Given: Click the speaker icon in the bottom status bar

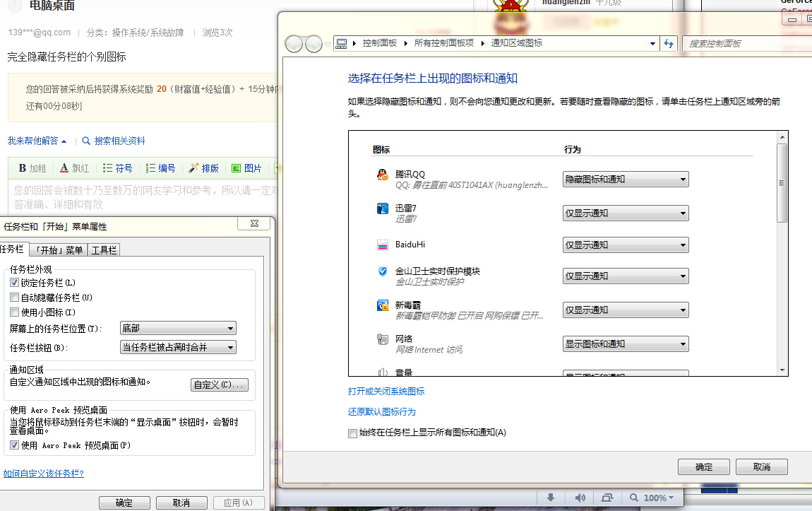Looking at the screenshot, I should pos(580,498).
